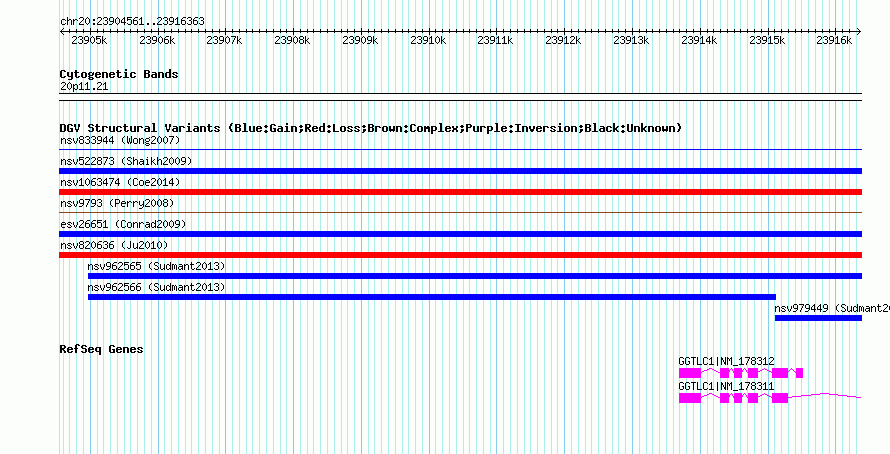Click the nsv833944 (Wong2007) variant label
Image resolution: width=890 pixels, height=454 pixels.
point(120,140)
